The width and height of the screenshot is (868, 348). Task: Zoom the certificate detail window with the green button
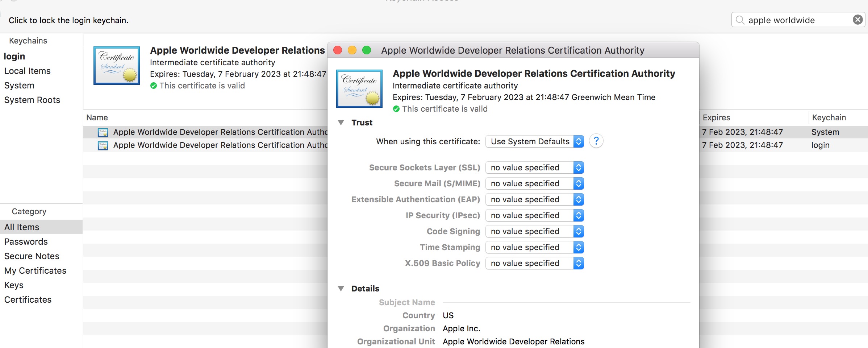pos(367,50)
